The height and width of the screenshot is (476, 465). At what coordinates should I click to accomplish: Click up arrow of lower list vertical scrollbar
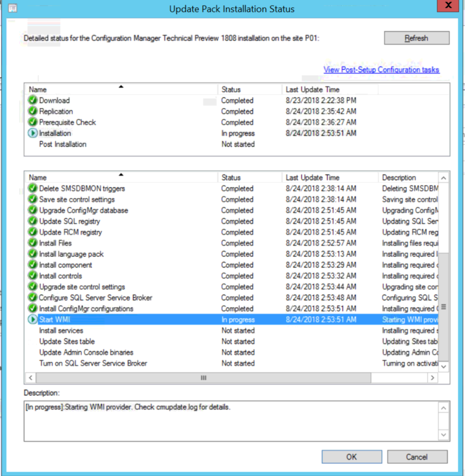click(x=443, y=178)
